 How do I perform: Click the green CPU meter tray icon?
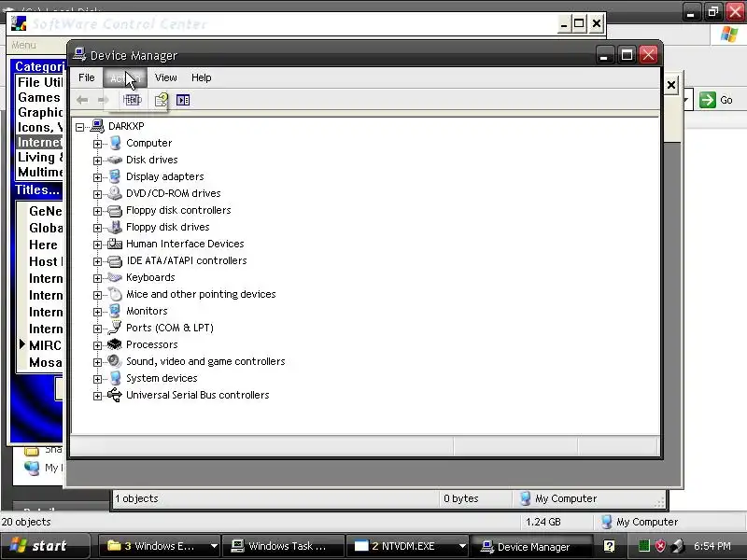pyautogui.click(x=643, y=546)
